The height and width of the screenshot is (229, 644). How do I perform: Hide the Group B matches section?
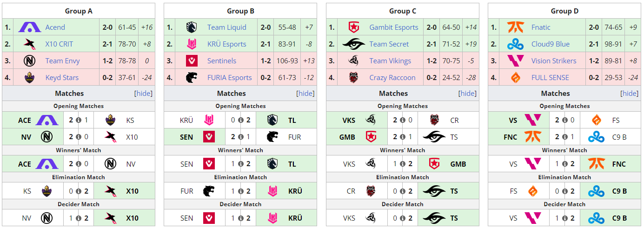(305, 94)
